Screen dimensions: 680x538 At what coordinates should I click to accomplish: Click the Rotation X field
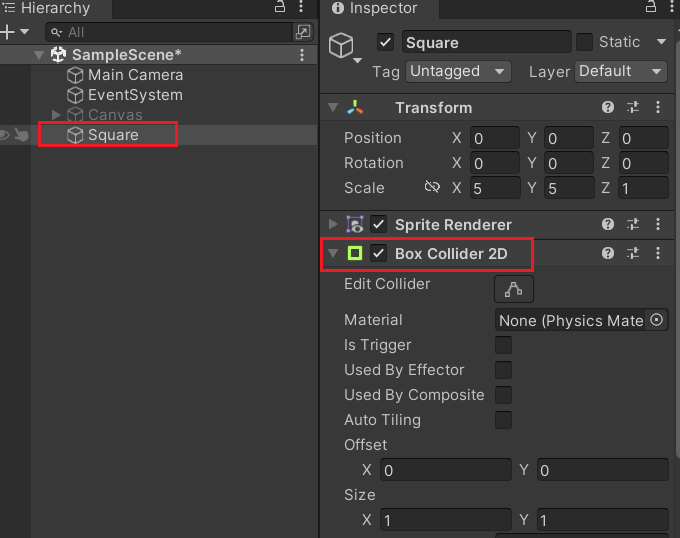(x=495, y=163)
